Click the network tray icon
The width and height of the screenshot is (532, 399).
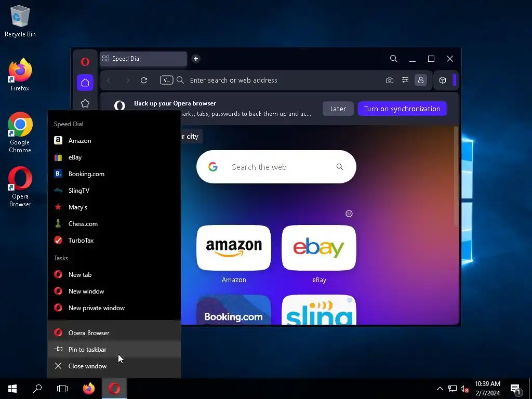[453, 389]
